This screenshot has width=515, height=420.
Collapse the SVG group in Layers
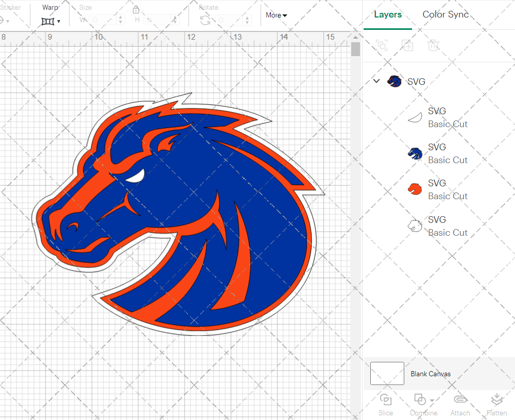coord(376,81)
